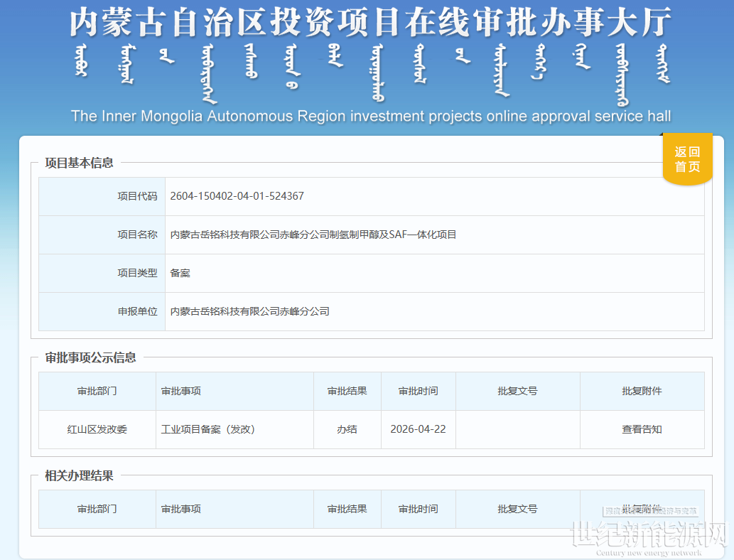Click the 批复文号 header in 审批事项公示信息 table
This screenshot has height=560, width=734.
[x=517, y=391]
